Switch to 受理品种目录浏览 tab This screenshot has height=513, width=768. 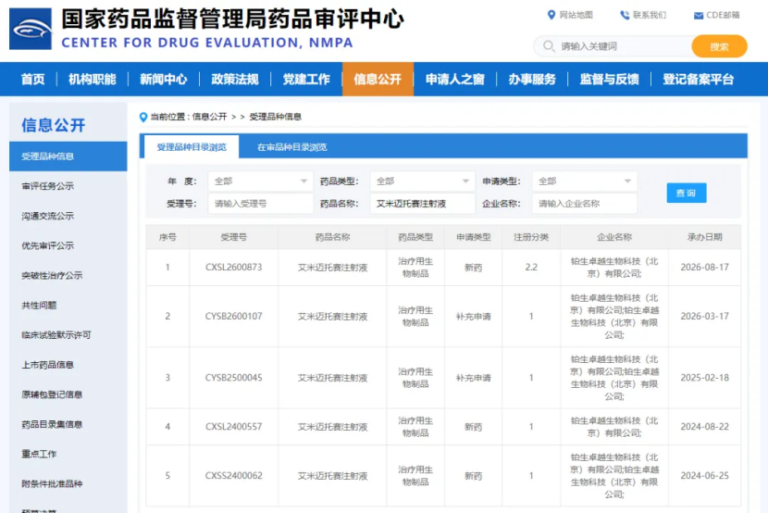coord(192,147)
